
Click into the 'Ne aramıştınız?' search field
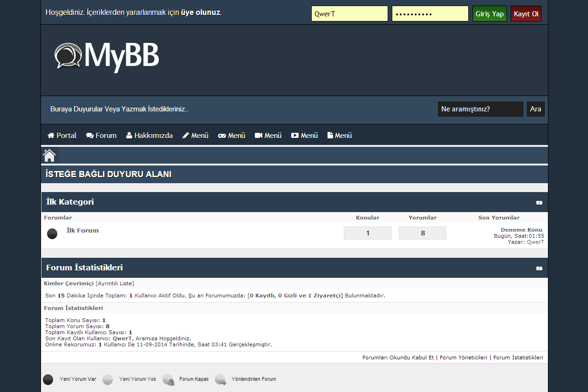[480, 109]
